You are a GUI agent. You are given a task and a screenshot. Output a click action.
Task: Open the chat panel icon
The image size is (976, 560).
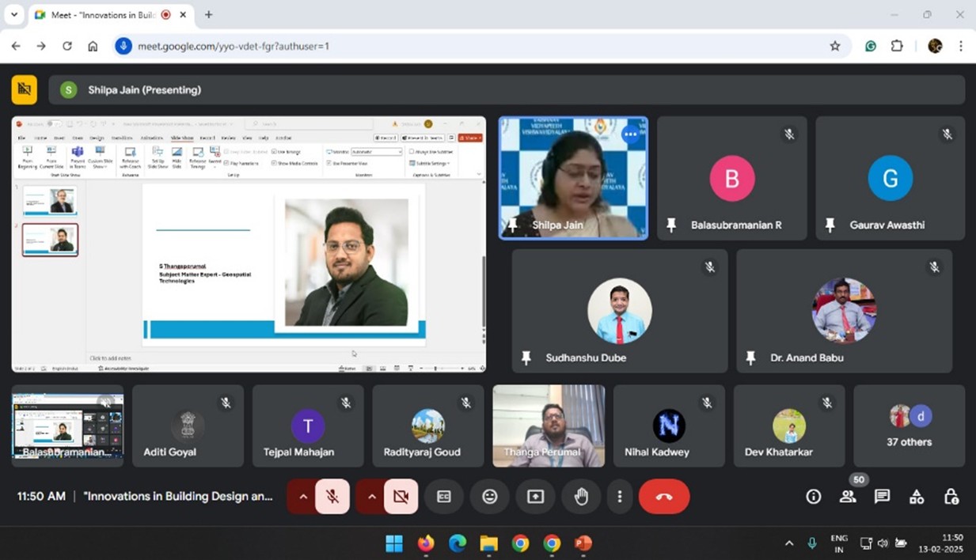tap(882, 497)
